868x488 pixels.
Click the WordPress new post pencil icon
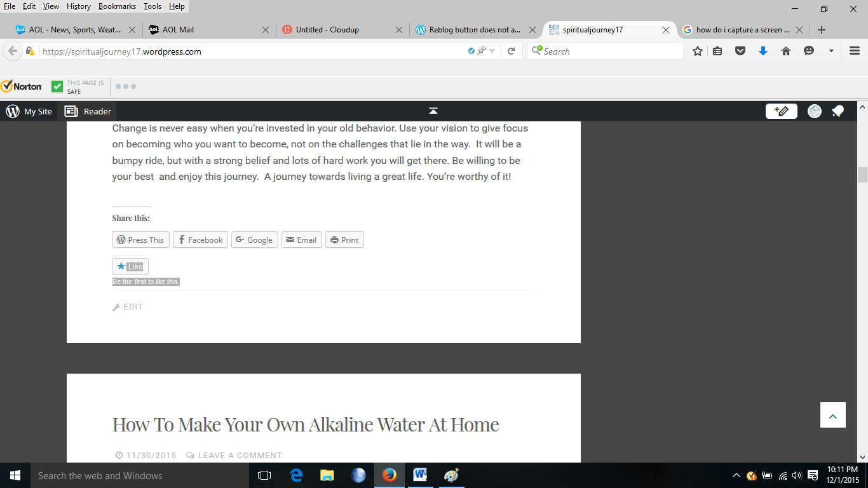[x=782, y=111]
